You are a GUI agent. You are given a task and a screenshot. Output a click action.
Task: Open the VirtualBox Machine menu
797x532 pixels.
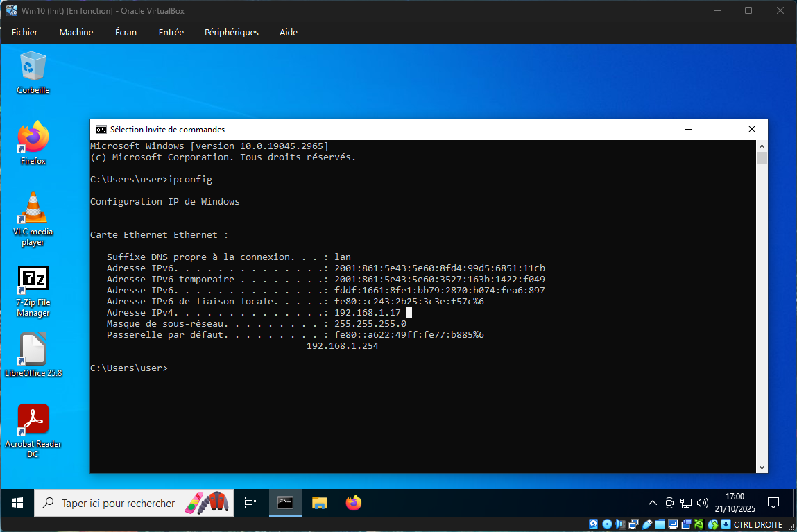pyautogui.click(x=76, y=32)
